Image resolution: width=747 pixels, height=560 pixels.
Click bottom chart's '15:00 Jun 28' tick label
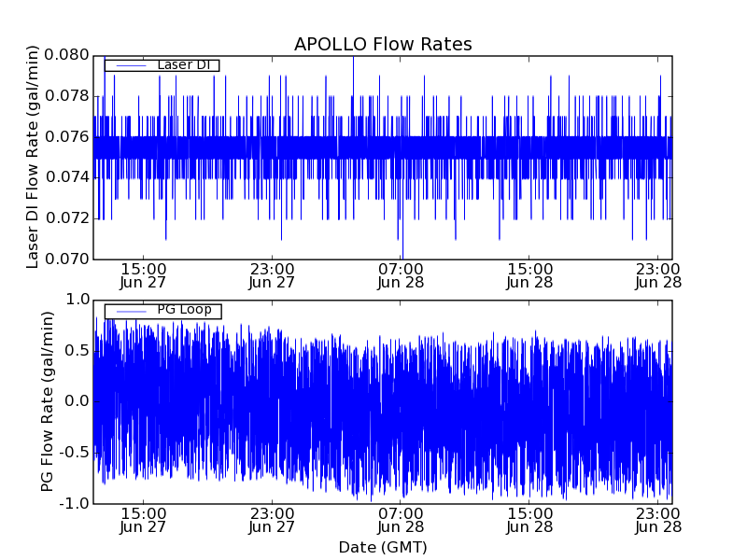point(529,521)
